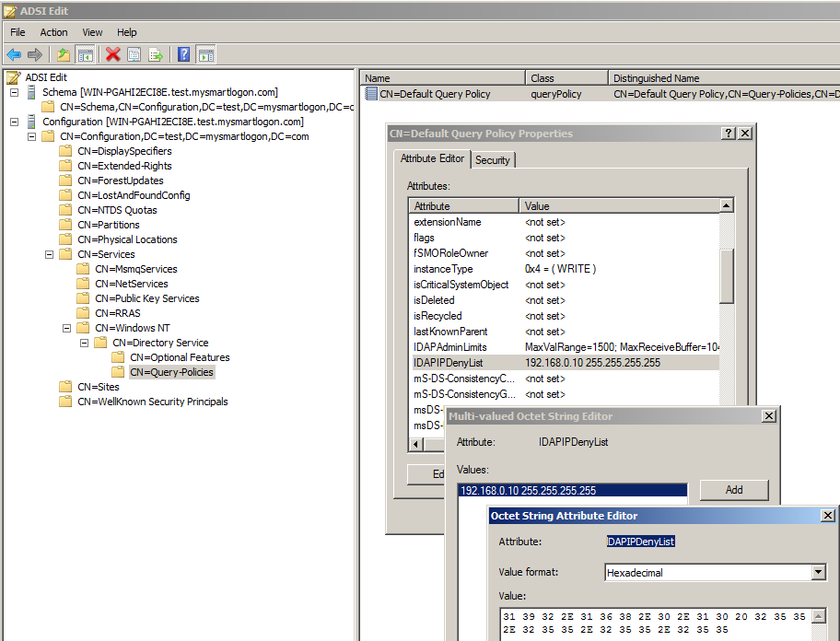Click the Value column header in attribute list
Screen dimensions: 840x641
(x=619, y=205)
